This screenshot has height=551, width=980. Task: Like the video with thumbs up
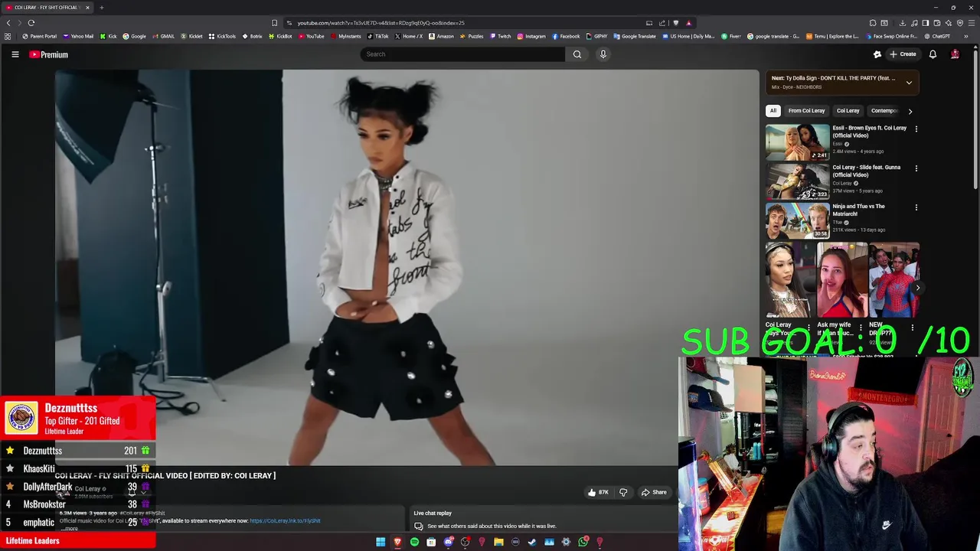(x=598, y=492)
